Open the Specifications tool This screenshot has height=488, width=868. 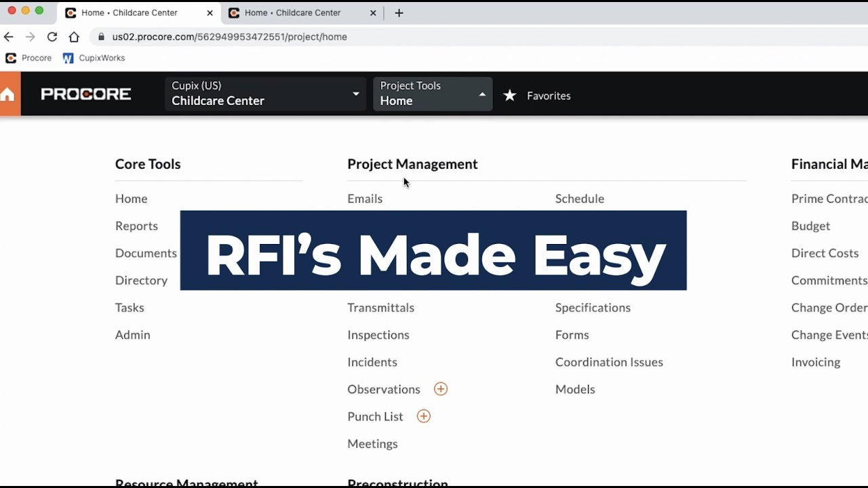593,308
